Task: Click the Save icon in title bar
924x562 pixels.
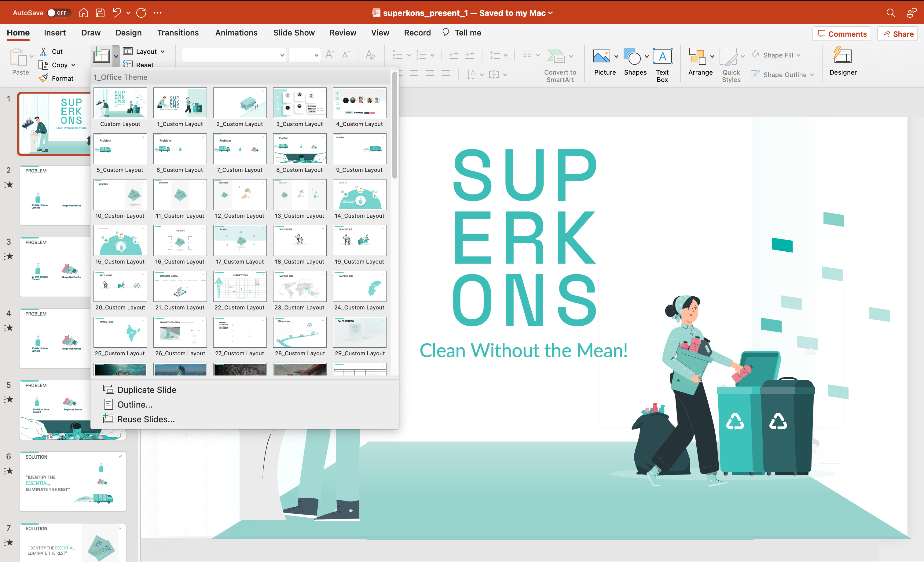Action: [x=100, y=13]
